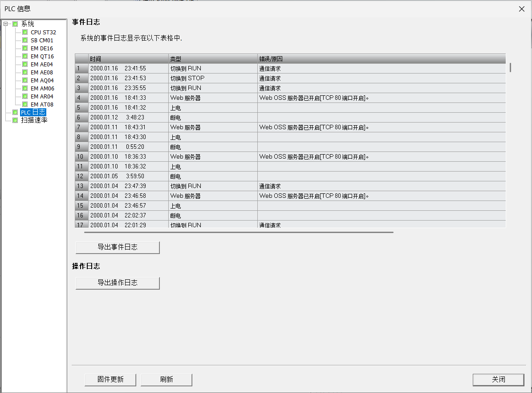Select EM AM06 module in tree
Viewport: 532px width, 393px height.
pos(42,88)
